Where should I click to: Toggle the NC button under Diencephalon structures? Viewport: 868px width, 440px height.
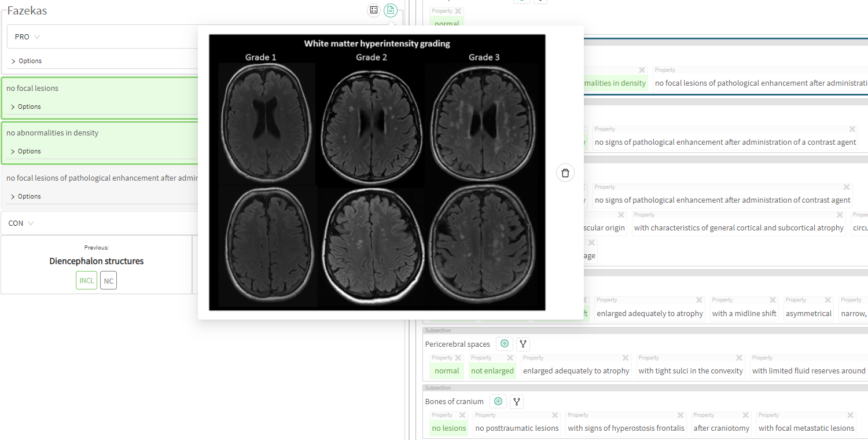[x=108, y=281]
